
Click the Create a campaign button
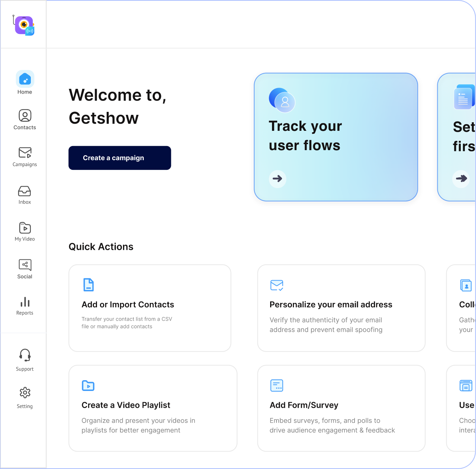click(120, 158)
